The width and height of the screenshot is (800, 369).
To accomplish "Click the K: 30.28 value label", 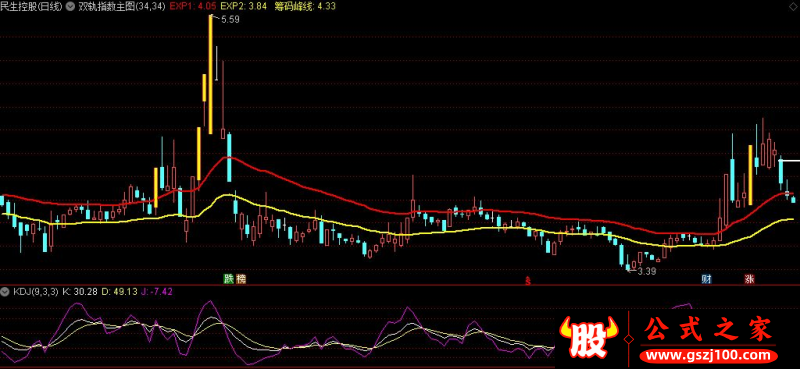I will click(x=79, y=292).
